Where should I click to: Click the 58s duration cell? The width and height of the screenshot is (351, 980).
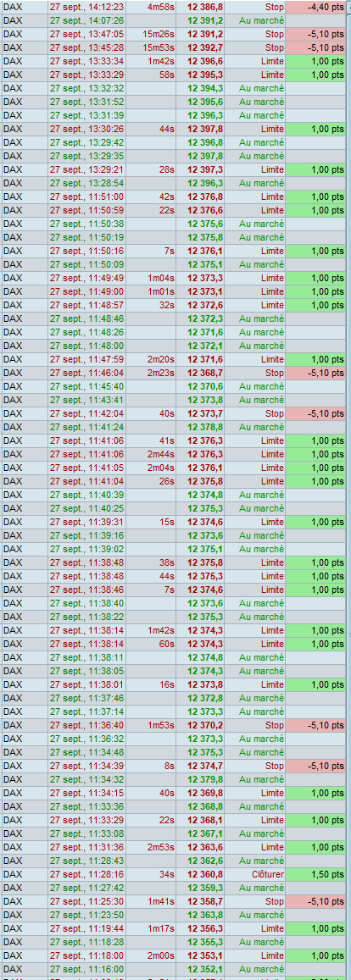[152, 75]
